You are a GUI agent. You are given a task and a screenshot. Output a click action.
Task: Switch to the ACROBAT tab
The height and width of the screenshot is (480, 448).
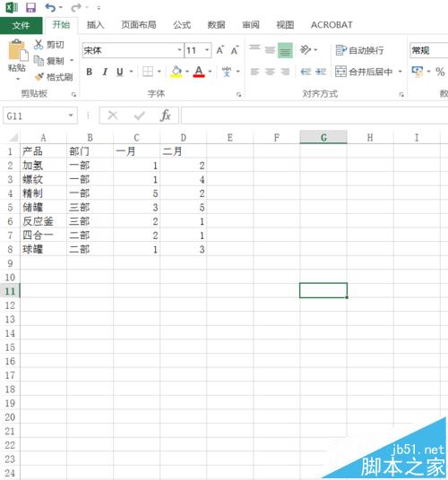pyautogui.click(x=332, y=25)
